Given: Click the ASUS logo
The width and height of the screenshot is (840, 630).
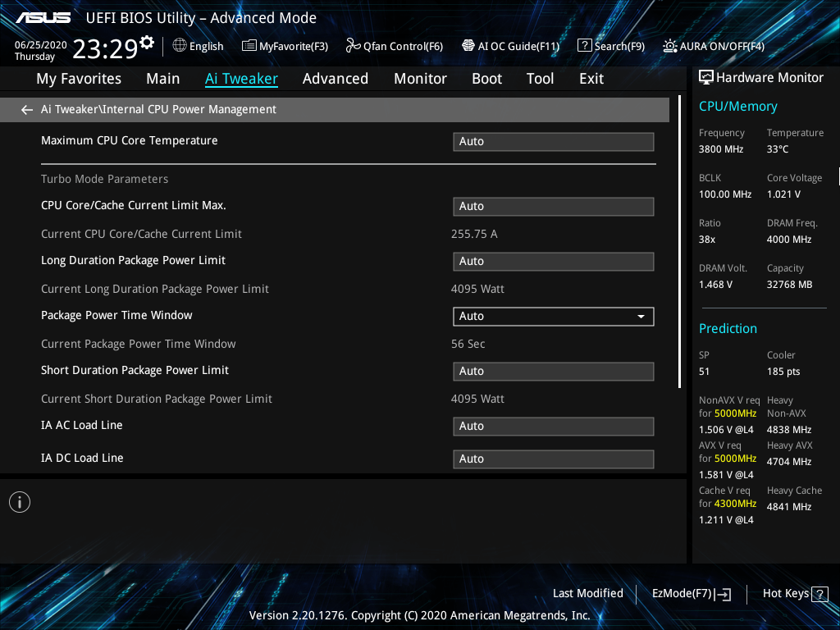Looking at the screenshot, I should pyautogui.click(x=43, y=18).
